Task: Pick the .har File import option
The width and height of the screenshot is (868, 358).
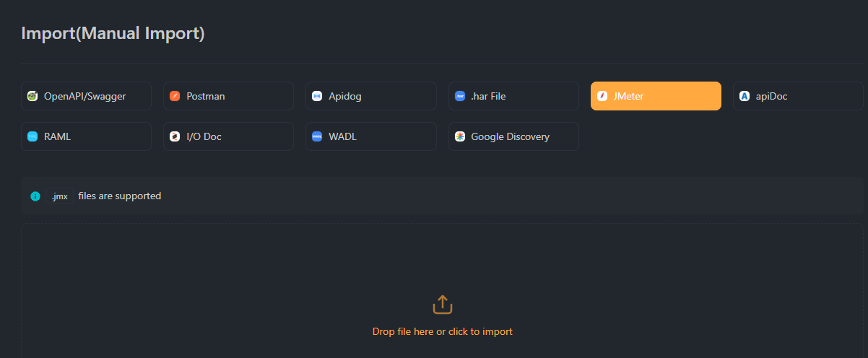Action: (x=513, y=96)
